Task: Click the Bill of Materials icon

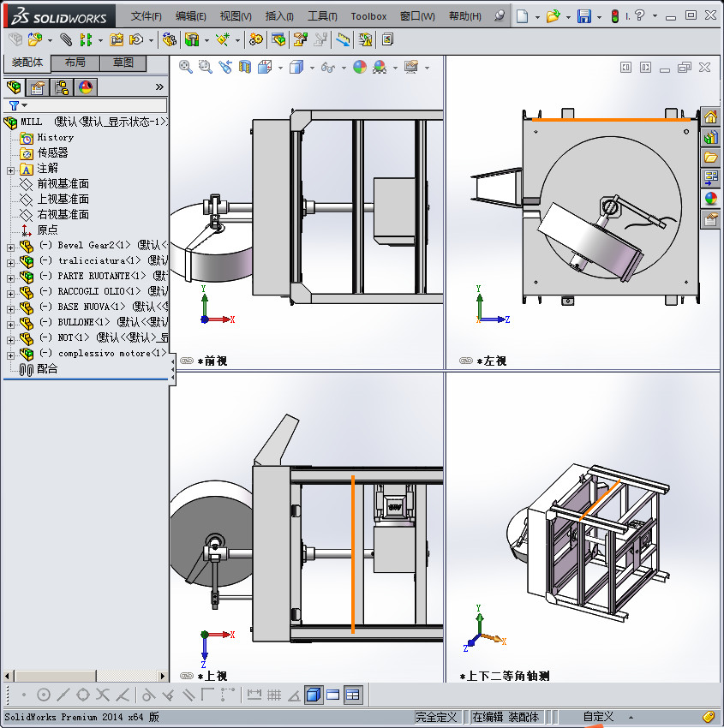Action: (x=278, y=40)
